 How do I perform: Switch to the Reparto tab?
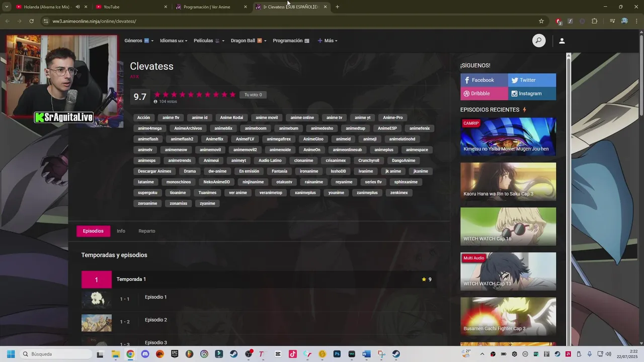click(x=147, y=231)
